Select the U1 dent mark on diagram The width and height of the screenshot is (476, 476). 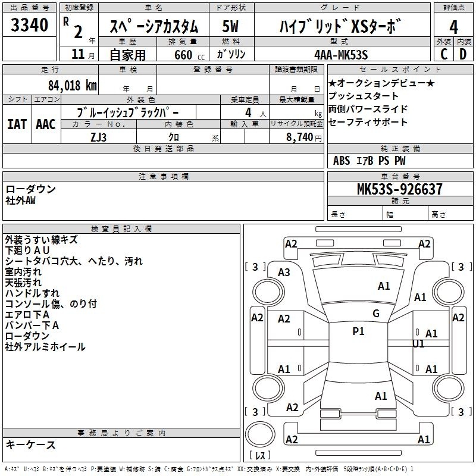click(x=419, y=343)
